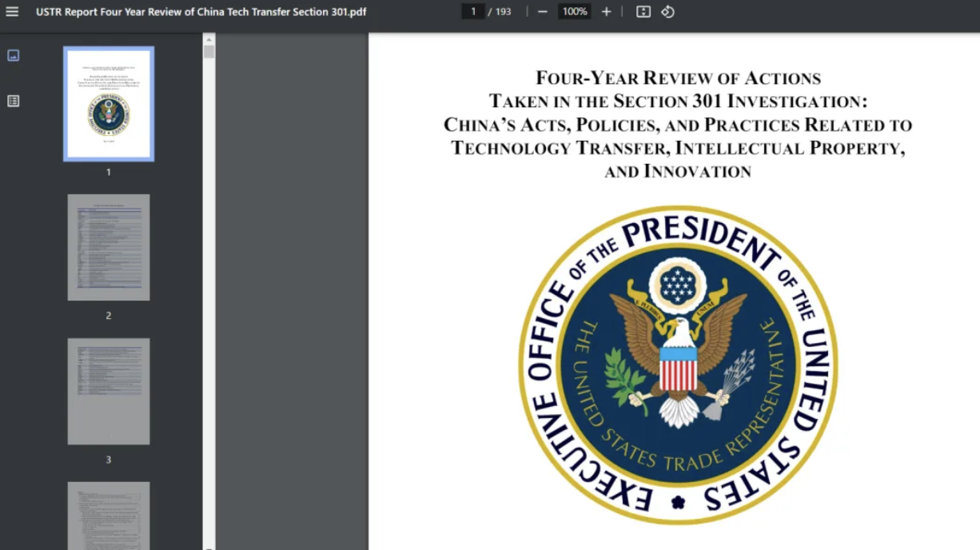980x550 pixels.
Task: Click the 'Four-Year Review of Actions' heading
Action: point(678,78)
